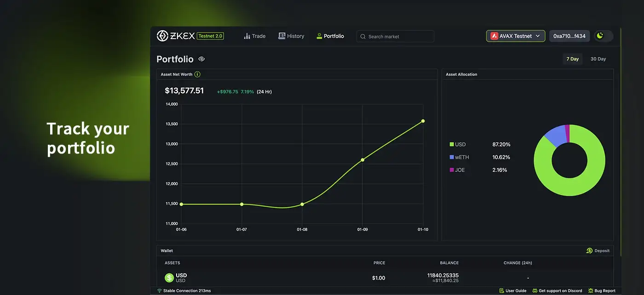
Task: Toggle dark mode moon switch
Action: (x=603, y=36)
